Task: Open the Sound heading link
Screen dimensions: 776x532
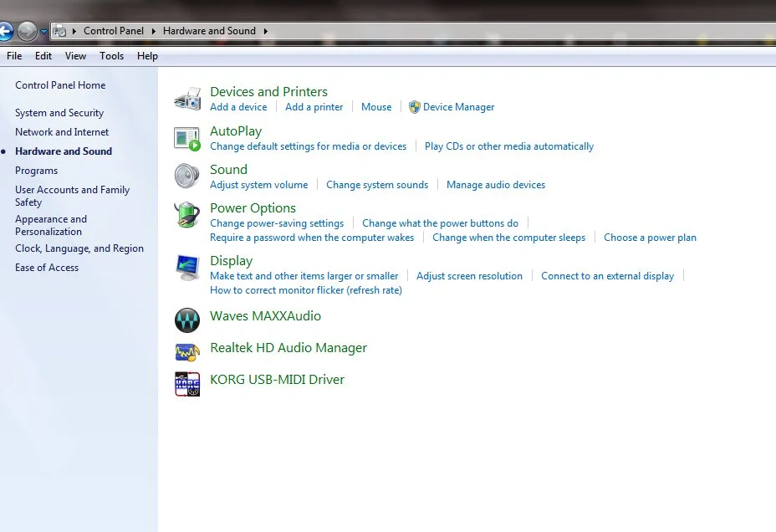Action: (x=228, y=169)
